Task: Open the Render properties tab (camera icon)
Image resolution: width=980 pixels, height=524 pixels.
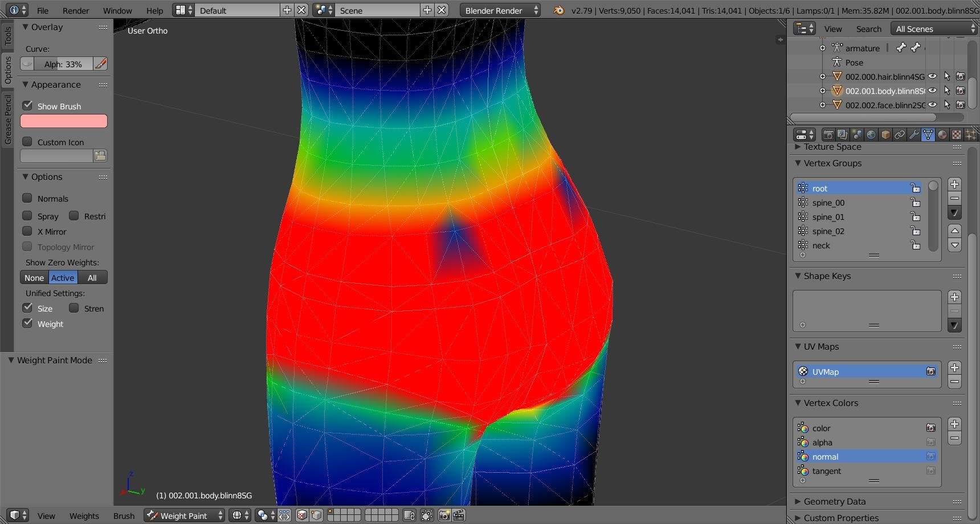Action: point(828,135)
